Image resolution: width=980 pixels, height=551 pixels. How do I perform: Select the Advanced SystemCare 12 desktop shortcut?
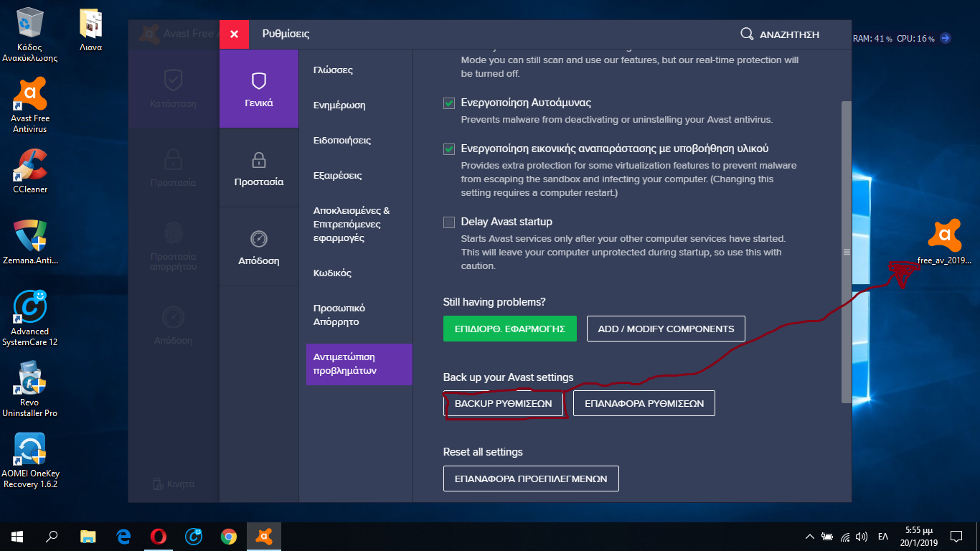[x=30, y=318]
